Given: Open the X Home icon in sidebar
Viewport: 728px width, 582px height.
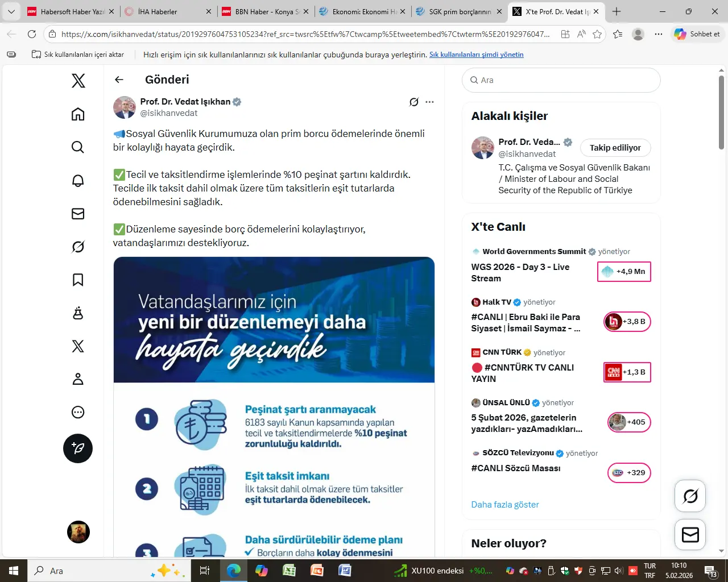Looking at the screenshot, I should (78, 114).
